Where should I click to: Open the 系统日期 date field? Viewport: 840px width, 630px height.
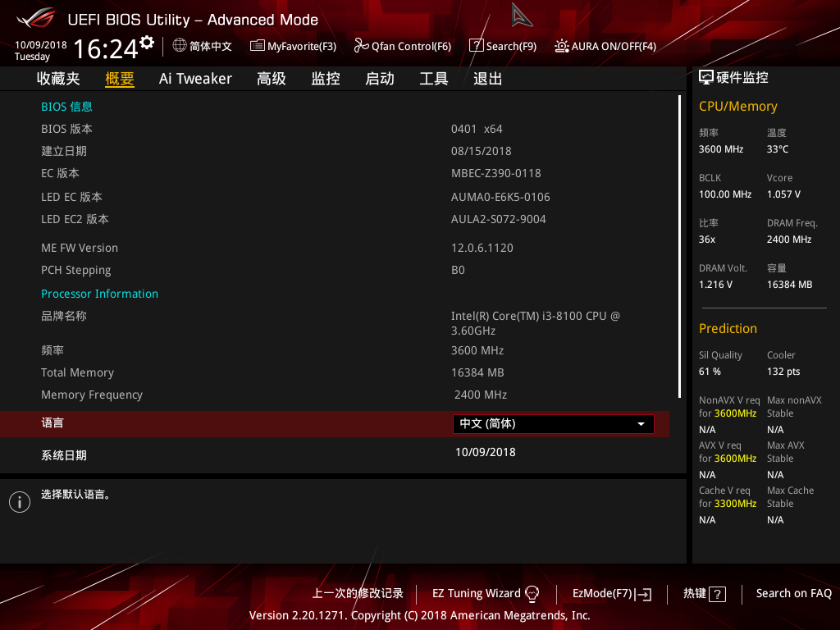(485, 452)
